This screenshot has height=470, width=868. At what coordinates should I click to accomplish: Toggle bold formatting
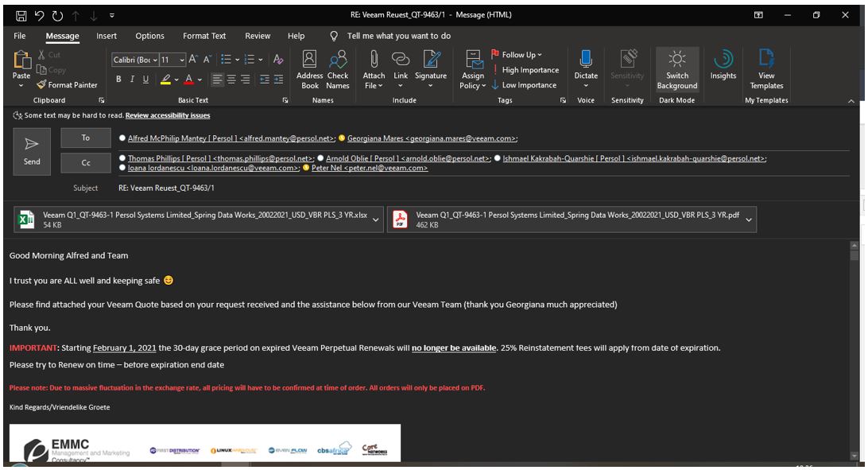[x=119, y=79]
